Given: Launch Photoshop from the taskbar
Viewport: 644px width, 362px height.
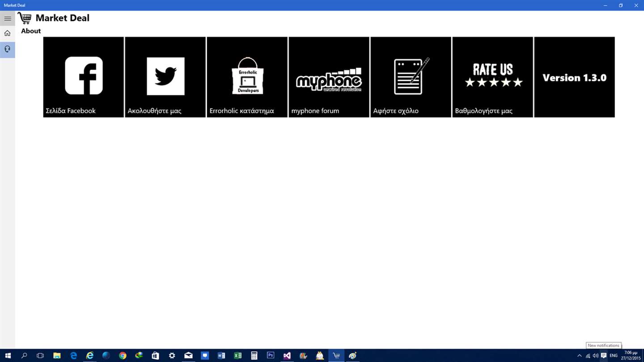Looking at the screenshot, I should click(271, 356).
